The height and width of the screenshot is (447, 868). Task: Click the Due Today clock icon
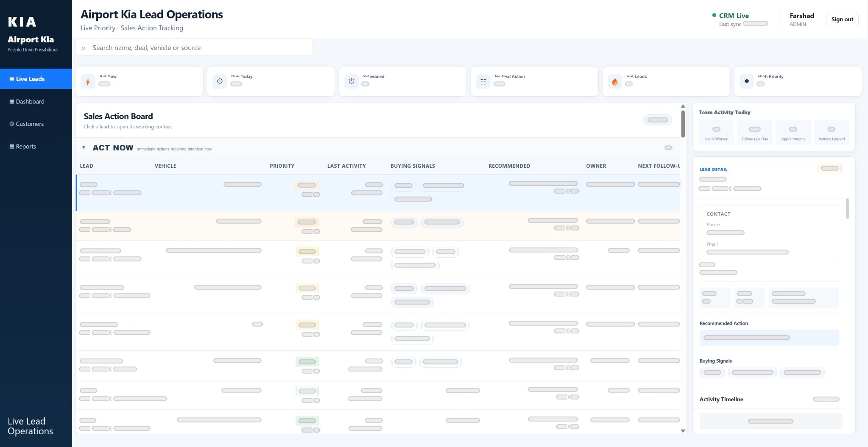click(x=220, y=81)
